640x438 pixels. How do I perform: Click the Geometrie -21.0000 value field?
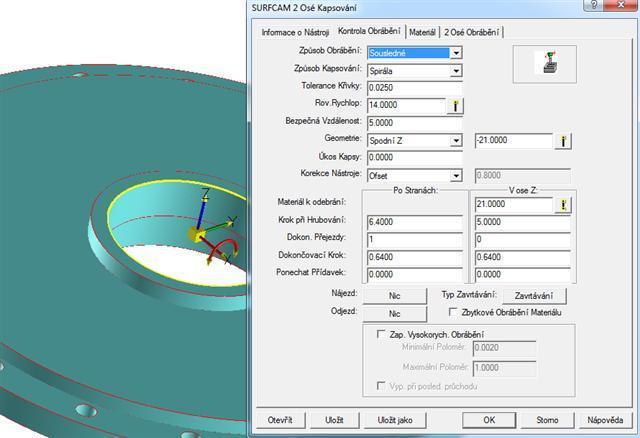(513, 140)
